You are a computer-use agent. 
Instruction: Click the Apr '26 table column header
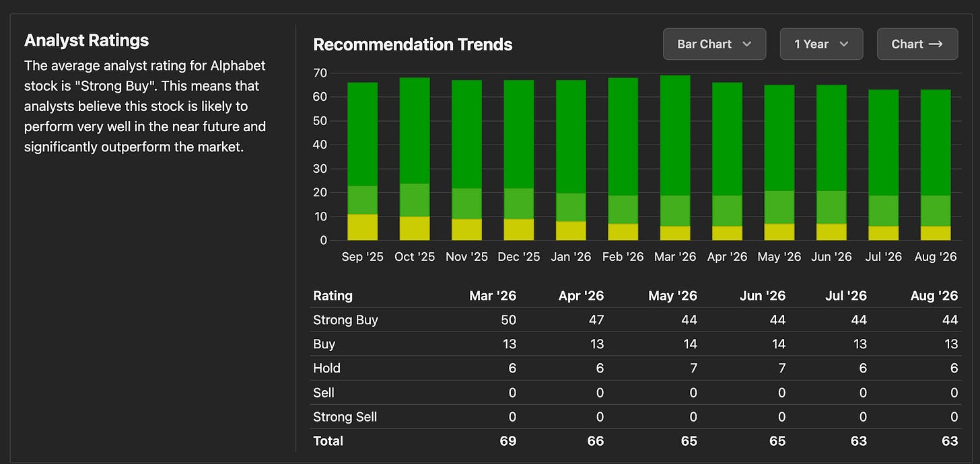[x=581, y=296]
